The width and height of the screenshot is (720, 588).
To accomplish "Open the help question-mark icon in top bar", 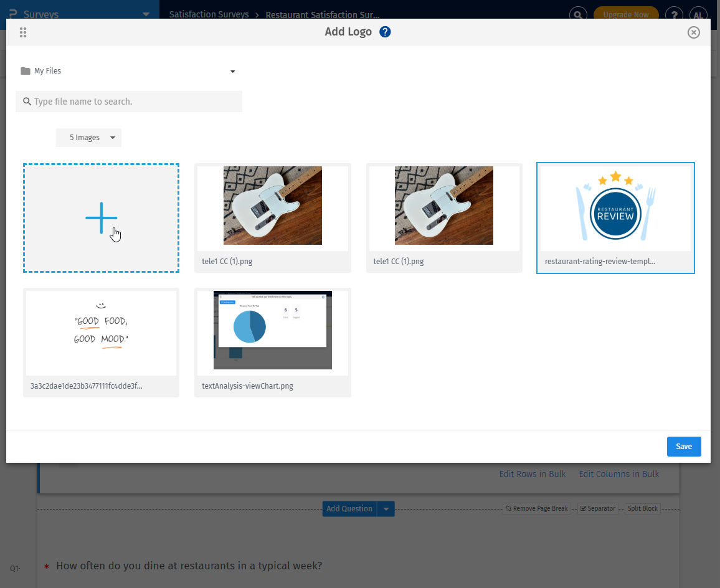I will 674,14.
